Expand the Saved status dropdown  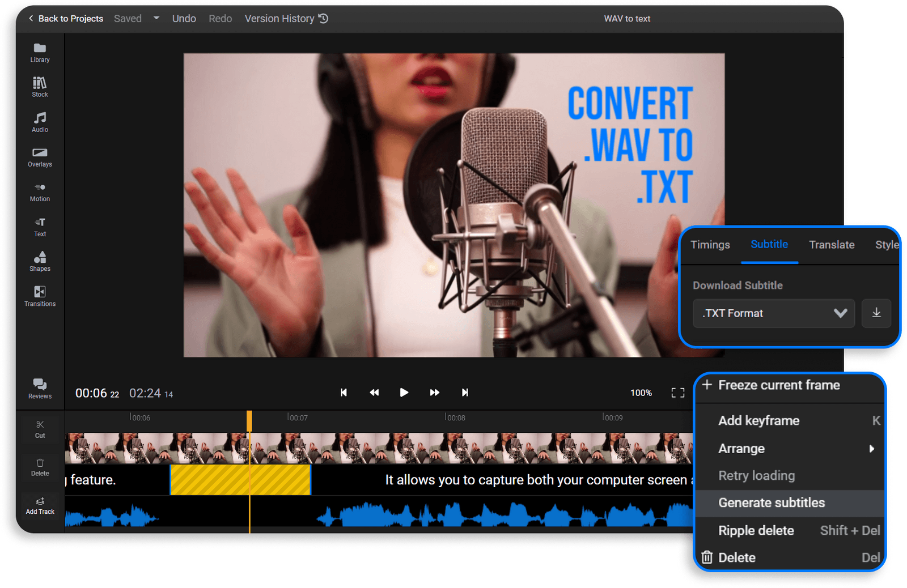pyautogui.click(x=156, y=18)
